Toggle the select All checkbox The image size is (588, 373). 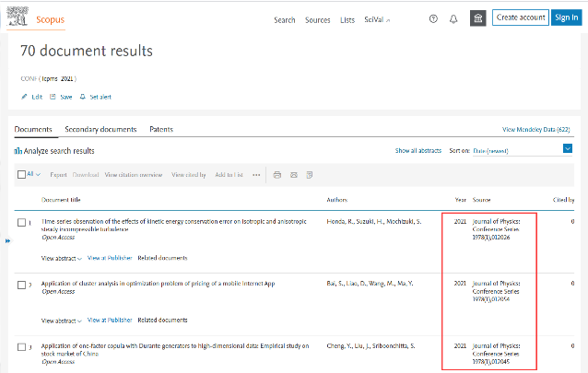click(22, 174)
